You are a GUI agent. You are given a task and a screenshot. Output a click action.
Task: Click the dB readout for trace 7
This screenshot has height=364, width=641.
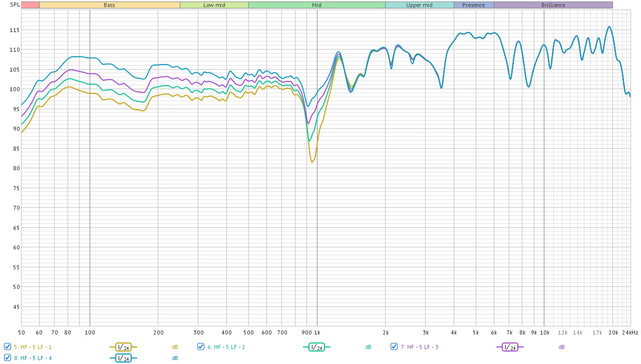tap(561, 347)
